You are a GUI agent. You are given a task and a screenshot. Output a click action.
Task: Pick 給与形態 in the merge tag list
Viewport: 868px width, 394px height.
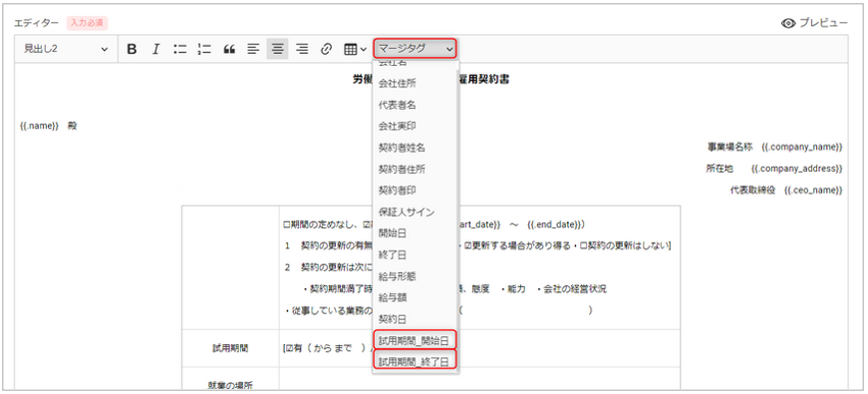pyautogui.click(x=416, y=276)
